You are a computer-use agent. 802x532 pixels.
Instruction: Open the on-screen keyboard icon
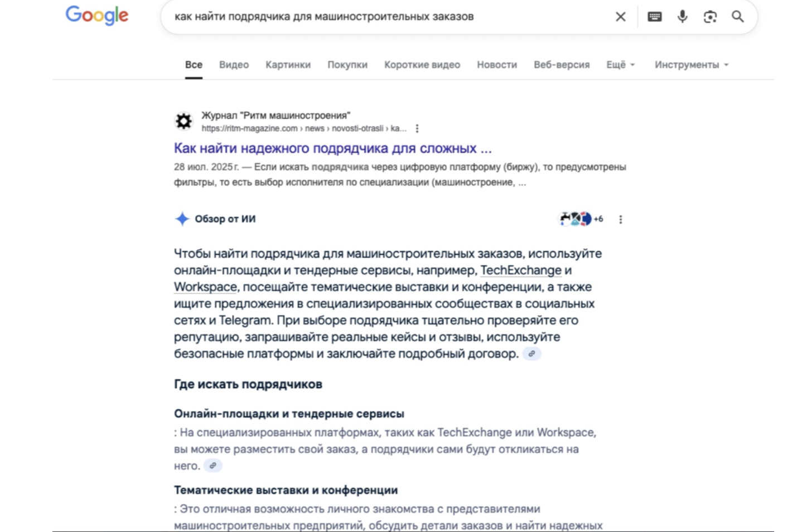pyautogui.click(x=654, y=17)
